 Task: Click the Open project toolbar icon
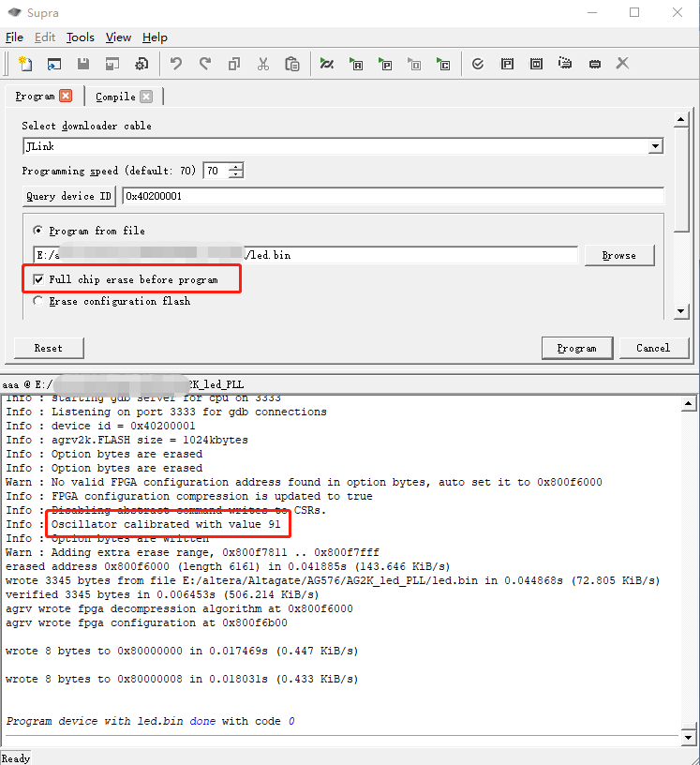[54, 64]
